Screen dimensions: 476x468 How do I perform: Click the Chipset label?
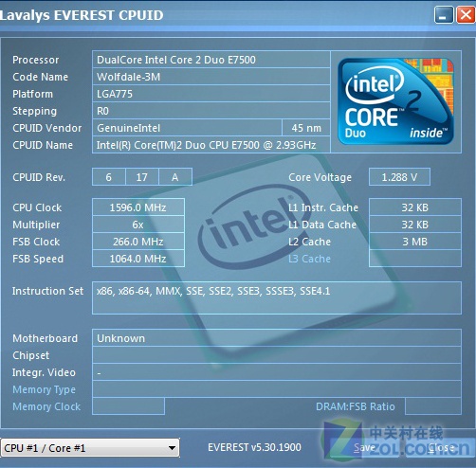[x=31, y=355]
